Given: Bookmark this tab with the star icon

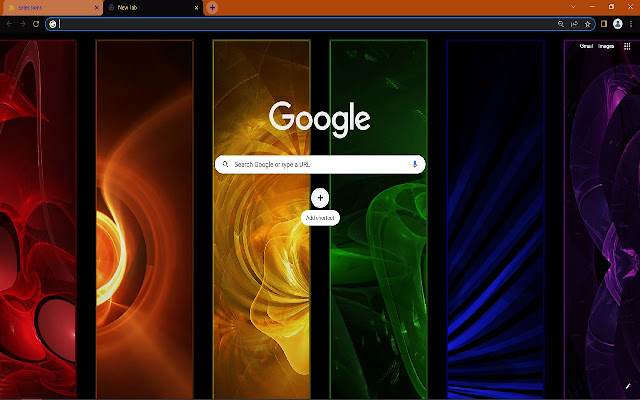Looking at the screenshot, I should pyautogui.click(x=588, y=24).
